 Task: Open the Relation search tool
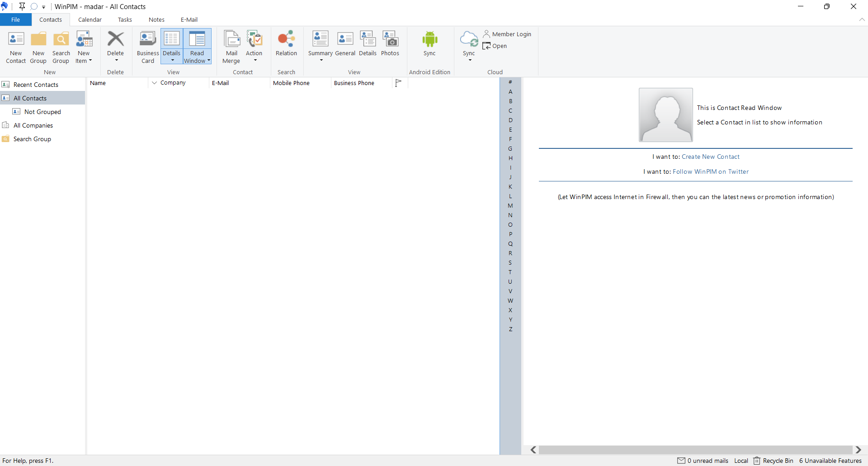pyautogui.click(x=287, y=43)
